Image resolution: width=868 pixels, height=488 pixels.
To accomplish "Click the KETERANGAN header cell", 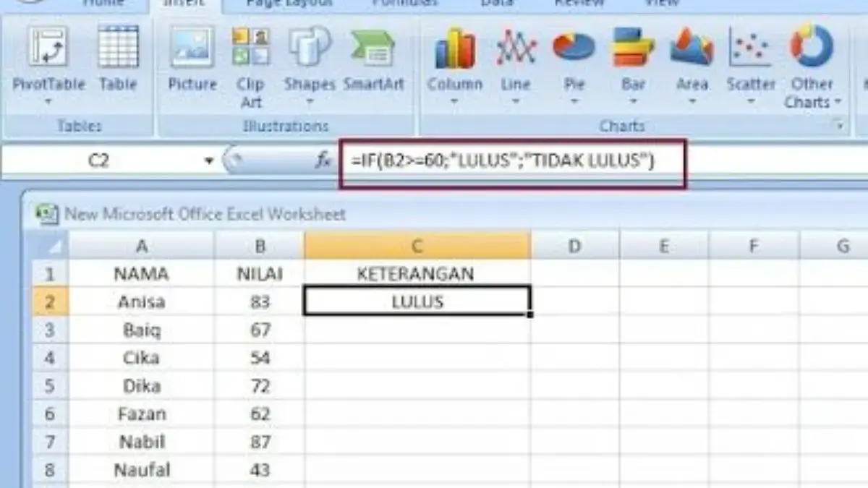I will click(417, 274).
